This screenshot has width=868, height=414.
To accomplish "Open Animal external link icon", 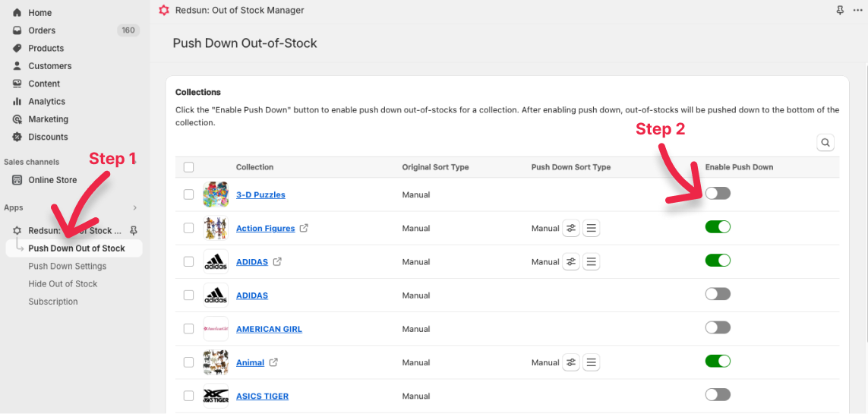I will click(x=273, y=362).
